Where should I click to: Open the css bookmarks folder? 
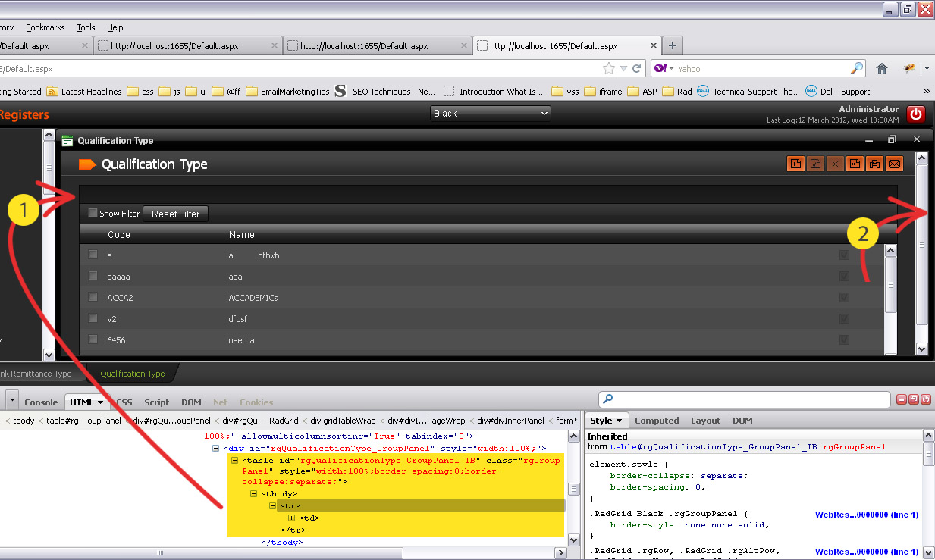click(140, 92)
